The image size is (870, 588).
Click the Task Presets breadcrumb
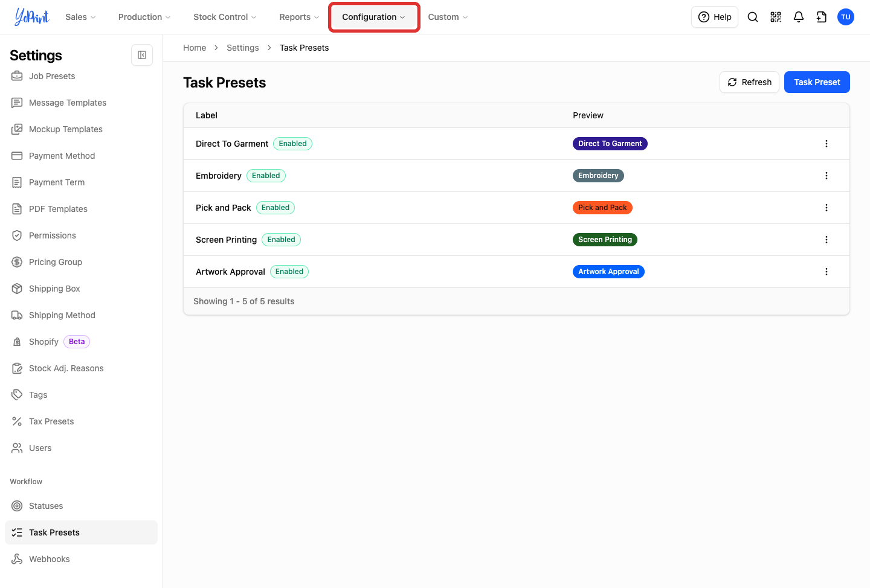pos(304,48)
